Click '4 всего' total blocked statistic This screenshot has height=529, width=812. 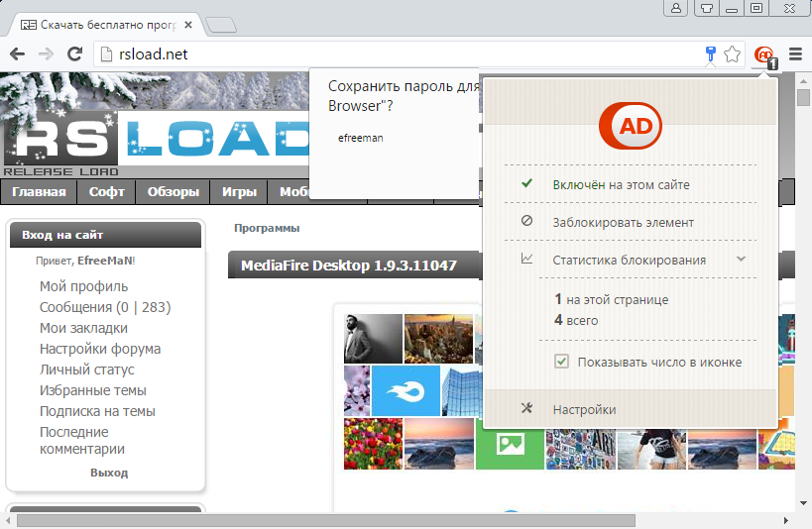pos(576,320)
